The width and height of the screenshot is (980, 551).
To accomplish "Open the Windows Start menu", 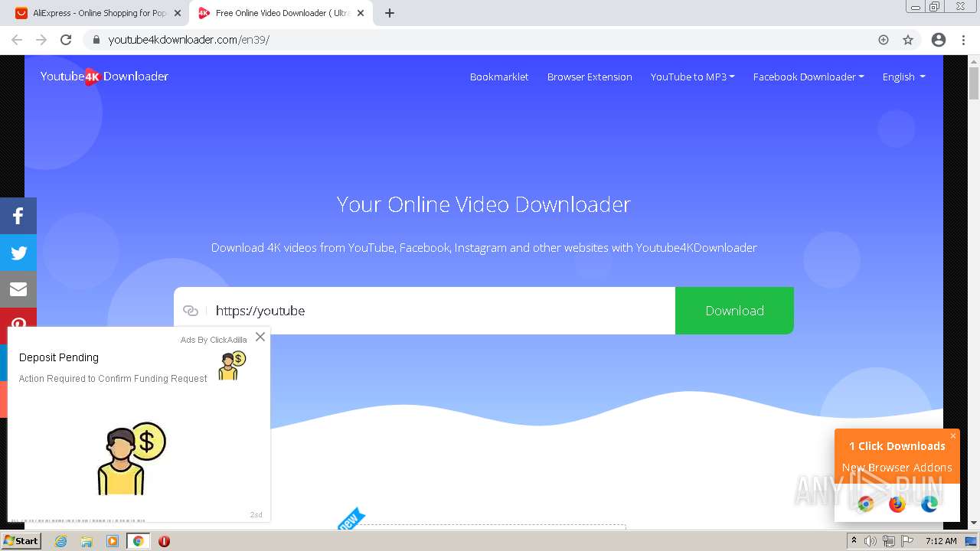I will pos(21,541).
